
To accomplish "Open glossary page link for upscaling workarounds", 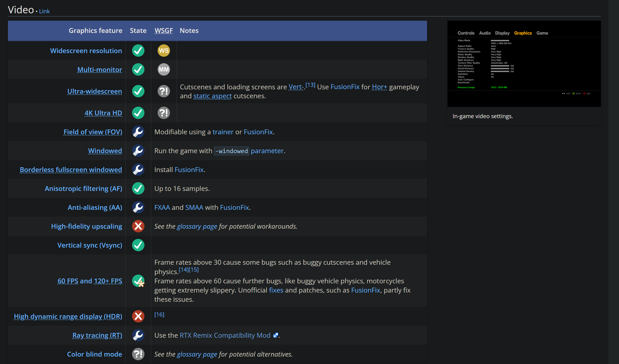I will pos(197,226).
